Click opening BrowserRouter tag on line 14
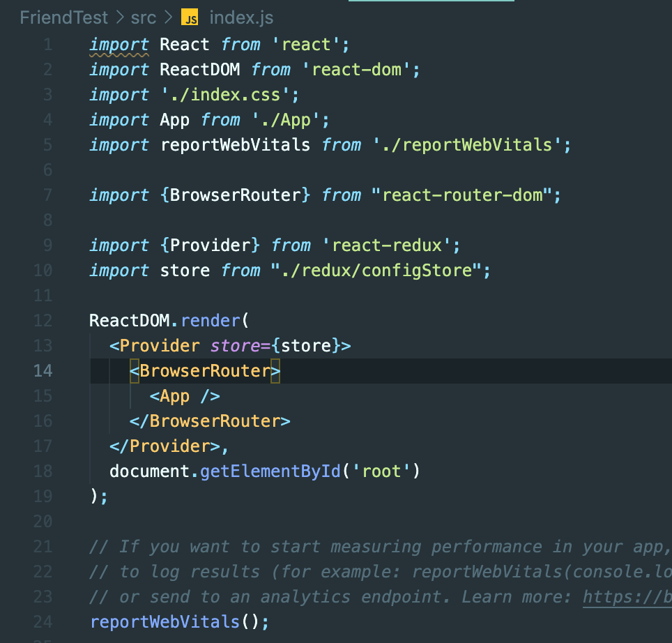The height and width of the screenshot is (643, 672). [x=205, y=371]
